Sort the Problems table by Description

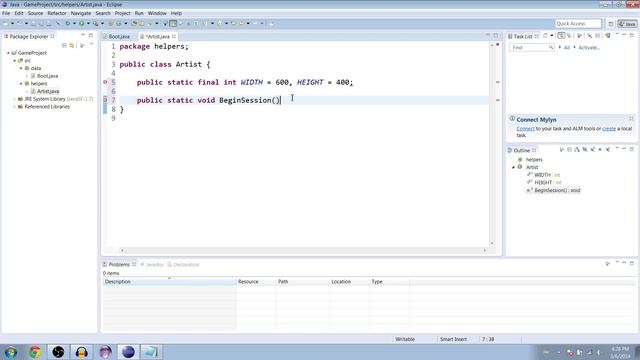(169, 282)
